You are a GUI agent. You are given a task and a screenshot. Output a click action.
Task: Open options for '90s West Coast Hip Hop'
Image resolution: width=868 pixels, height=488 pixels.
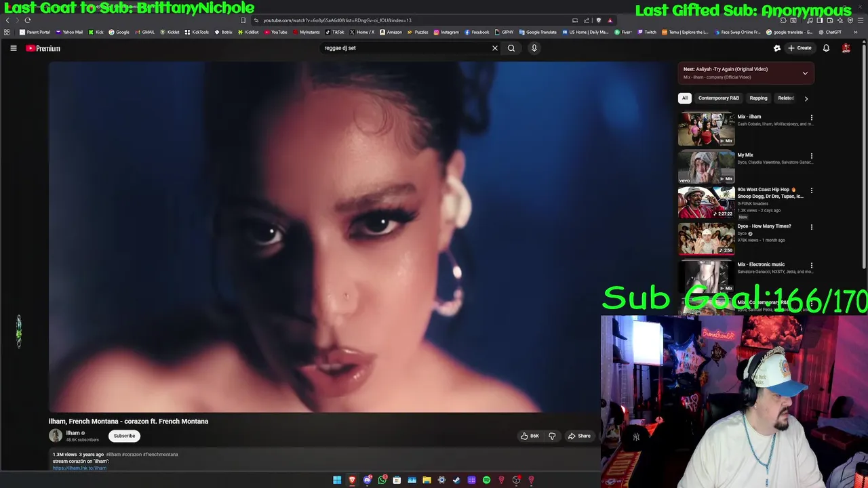[x=811, y=190]
